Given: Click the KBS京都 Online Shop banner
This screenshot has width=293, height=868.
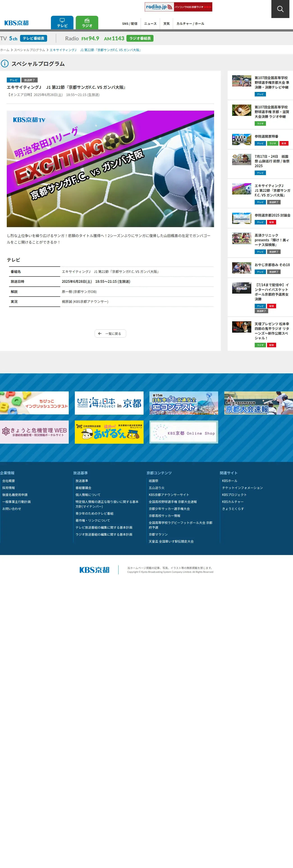Looking at the screenshot, I should click(184, 432).
